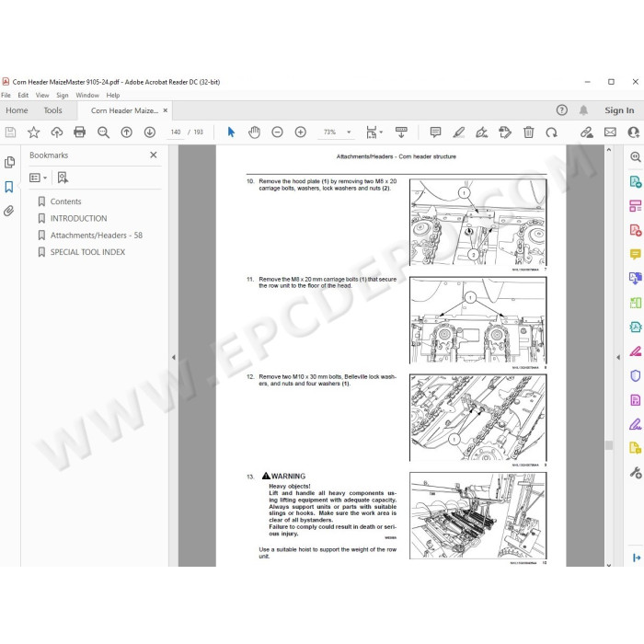
Task: Open the View menu
Action: coord(42,96)
